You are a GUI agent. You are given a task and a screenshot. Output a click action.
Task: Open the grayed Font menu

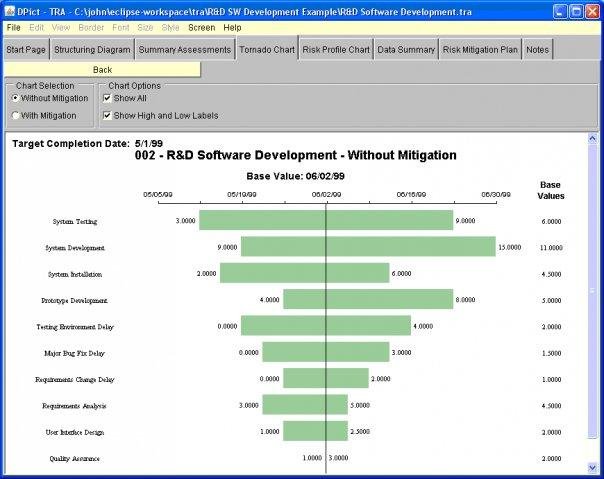point(121,28)
